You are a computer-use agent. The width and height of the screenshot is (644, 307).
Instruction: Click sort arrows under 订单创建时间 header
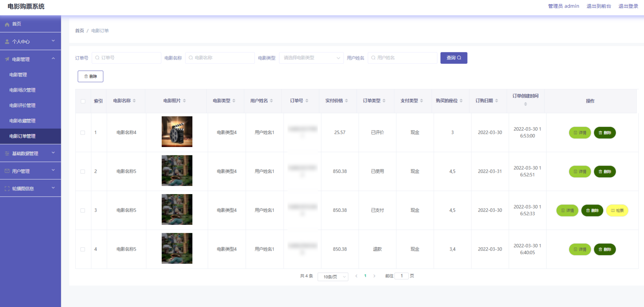(526, 104)
